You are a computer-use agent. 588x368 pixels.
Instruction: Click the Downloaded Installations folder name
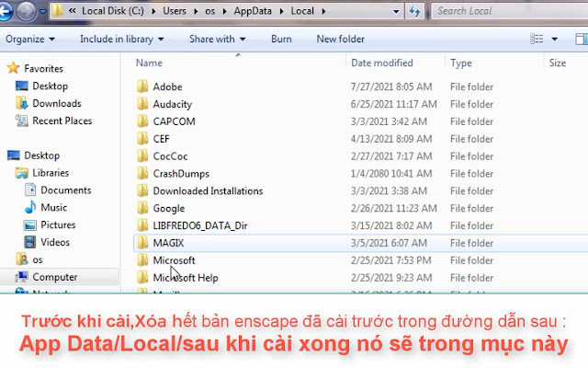[x=208, y=190]
